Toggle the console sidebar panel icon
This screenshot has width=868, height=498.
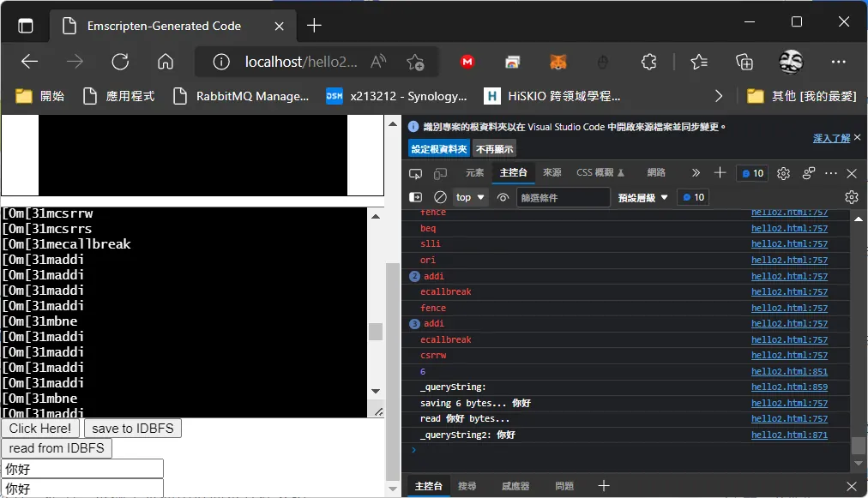click(415, 197)
